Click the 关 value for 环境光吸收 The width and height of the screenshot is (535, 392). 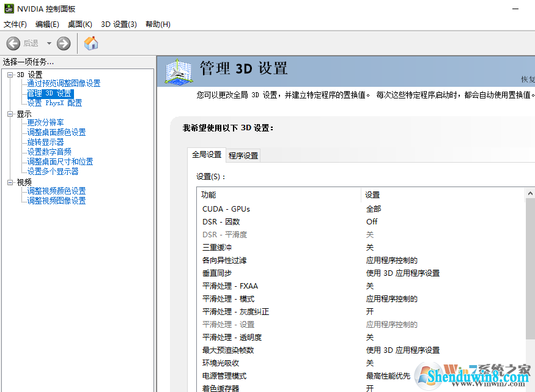pos(370,363)
